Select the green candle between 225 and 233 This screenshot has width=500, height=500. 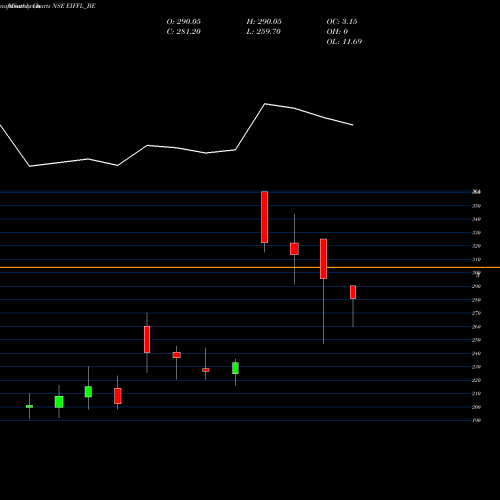coord(235,368)
